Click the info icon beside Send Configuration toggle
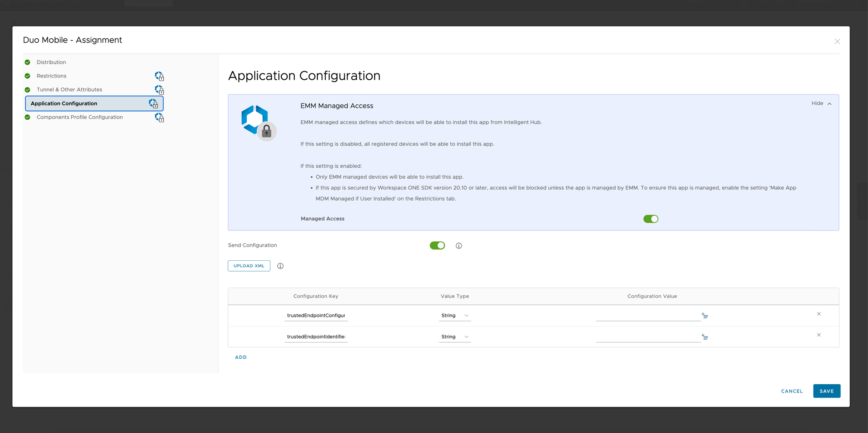Image resolution: width=868 pixels, height=433 pixels. pyautogui.click(x=459, y=245)
